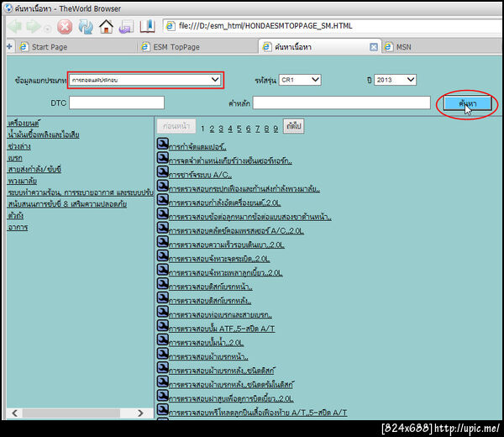The image size is (504, 437).
Task: Go to results page 9
Action: coord(276,129)
